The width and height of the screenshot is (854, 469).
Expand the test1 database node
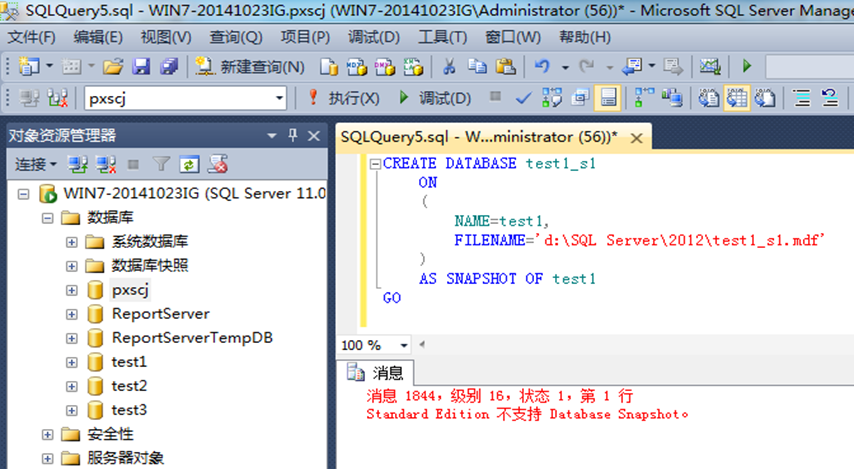click(x=71, y=362)
